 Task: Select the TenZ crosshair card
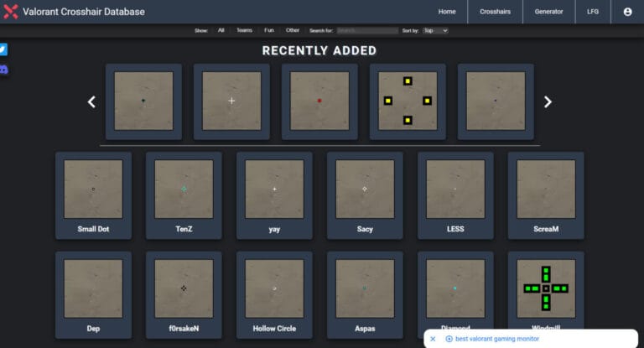point(184,195)
